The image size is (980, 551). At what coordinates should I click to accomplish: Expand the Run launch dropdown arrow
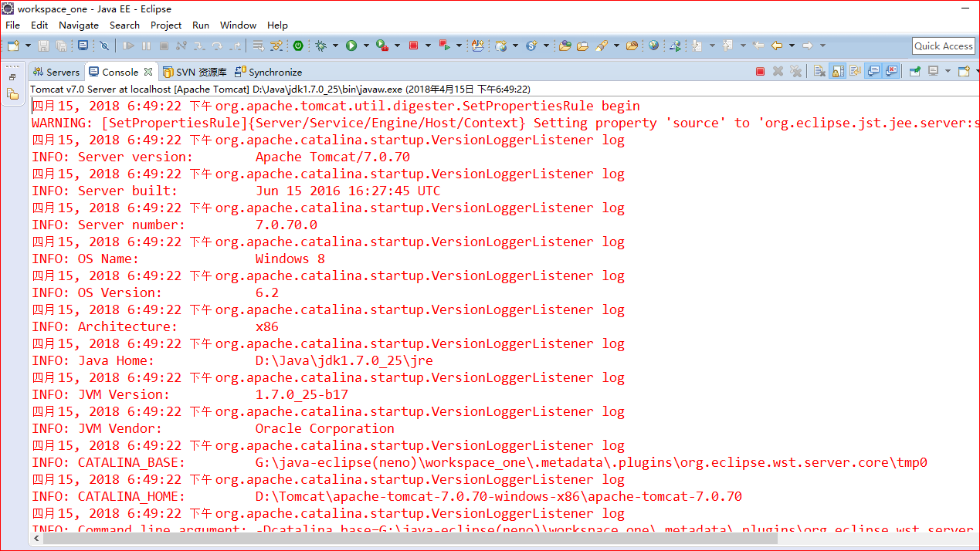click(365, 46)
